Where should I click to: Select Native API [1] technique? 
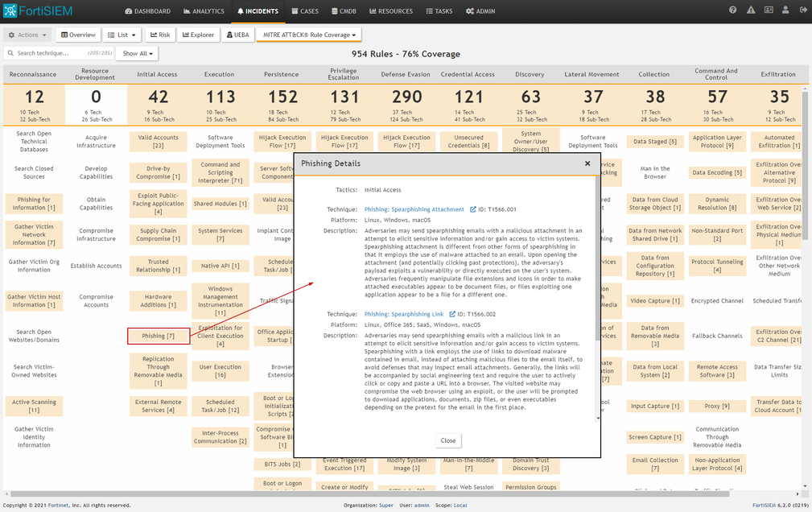coord(220,266)
